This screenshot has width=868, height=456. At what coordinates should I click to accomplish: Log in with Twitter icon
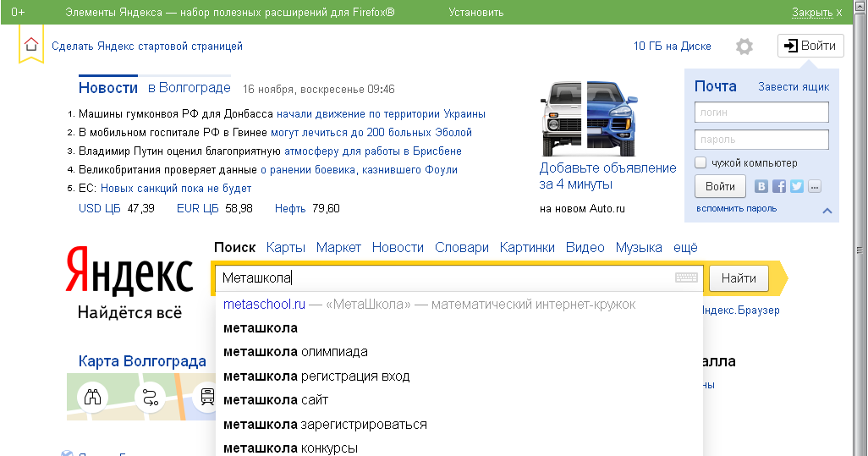point(797,186)
